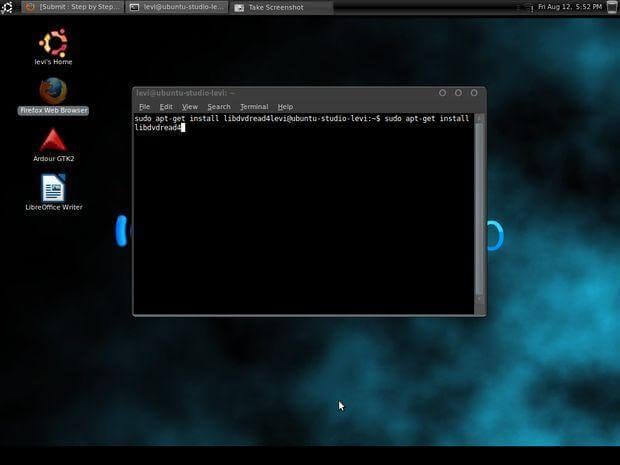Open the Ubuntu Studio applications menu icon
This screenshot has height=465, width=620.
pos(7,7)
